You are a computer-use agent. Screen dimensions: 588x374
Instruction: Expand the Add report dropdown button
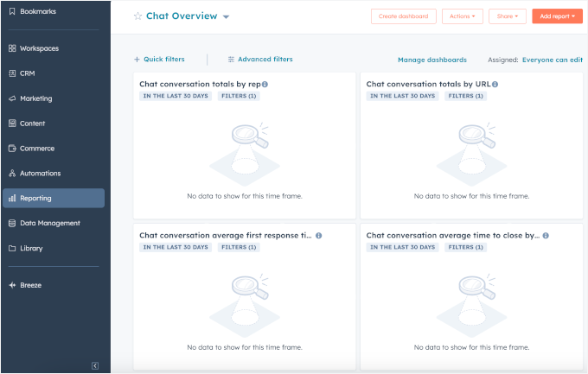(x=557, y=16)
